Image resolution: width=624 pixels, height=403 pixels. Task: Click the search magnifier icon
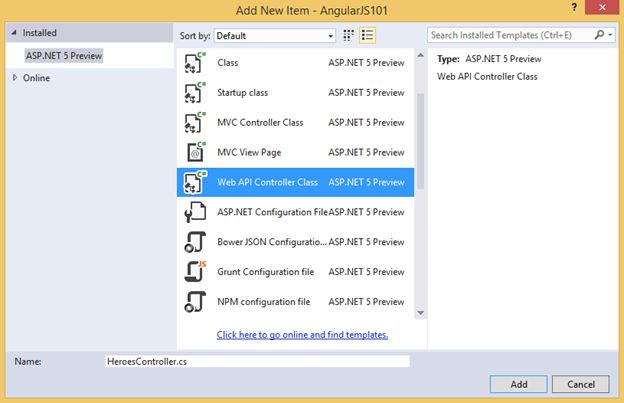(x=599, y=35)
